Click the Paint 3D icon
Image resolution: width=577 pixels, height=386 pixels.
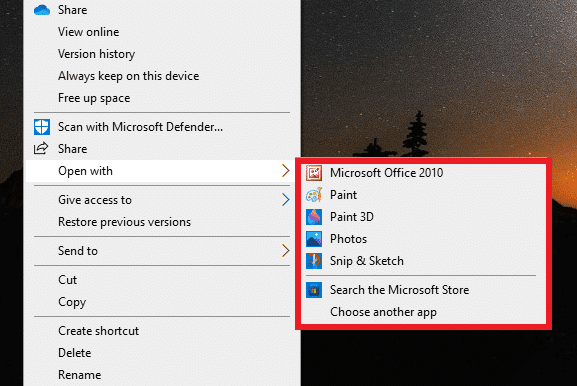314,217
